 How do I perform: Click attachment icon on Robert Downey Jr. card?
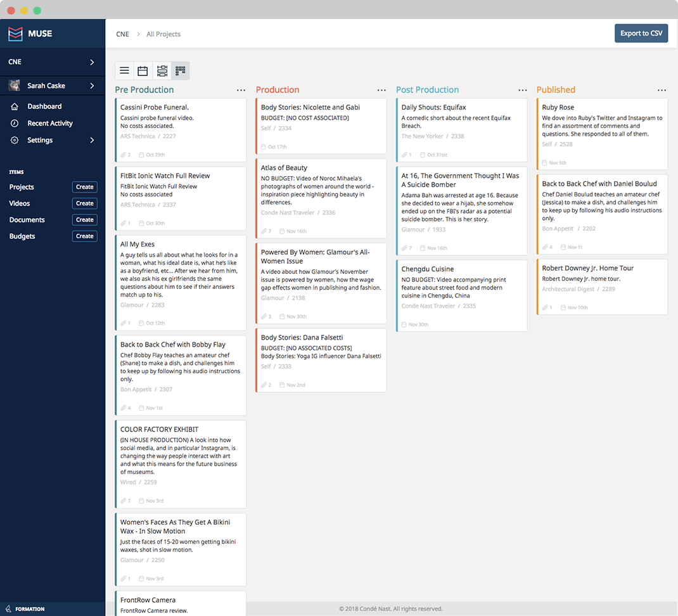[545, 307]
